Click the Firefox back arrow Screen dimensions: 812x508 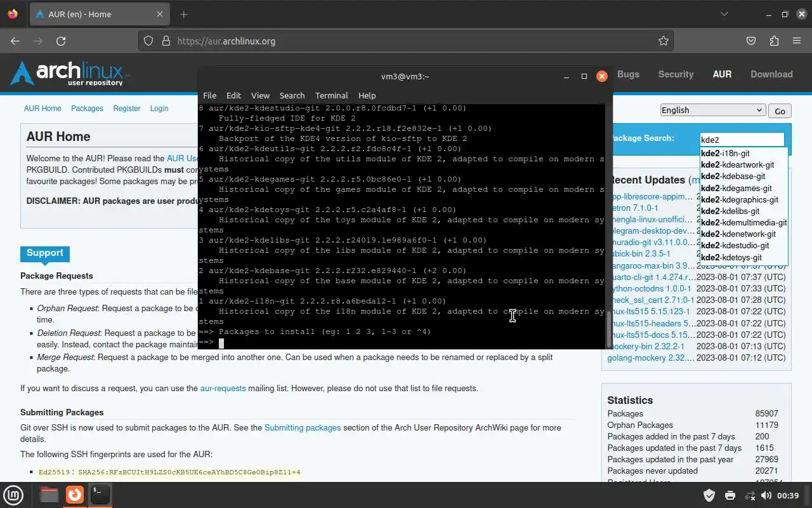[15, 41]
